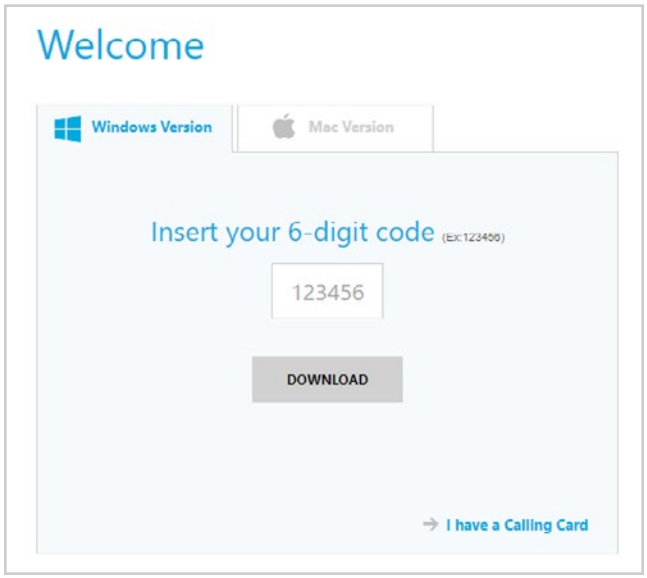Click the Welcome heading text
The height and width of the screenshot is (578, 647).
point(120,45)
